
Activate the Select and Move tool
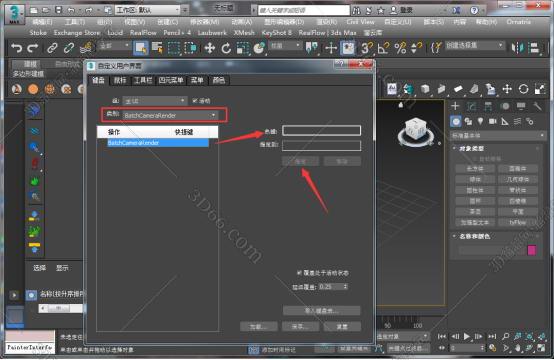(x=210, y=48)
